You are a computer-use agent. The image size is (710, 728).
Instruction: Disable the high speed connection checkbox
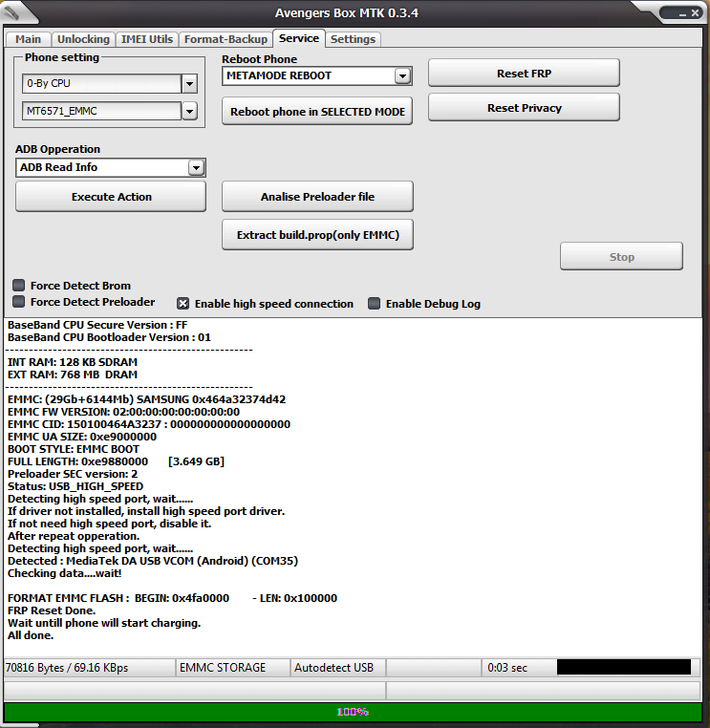click(183, 304)
